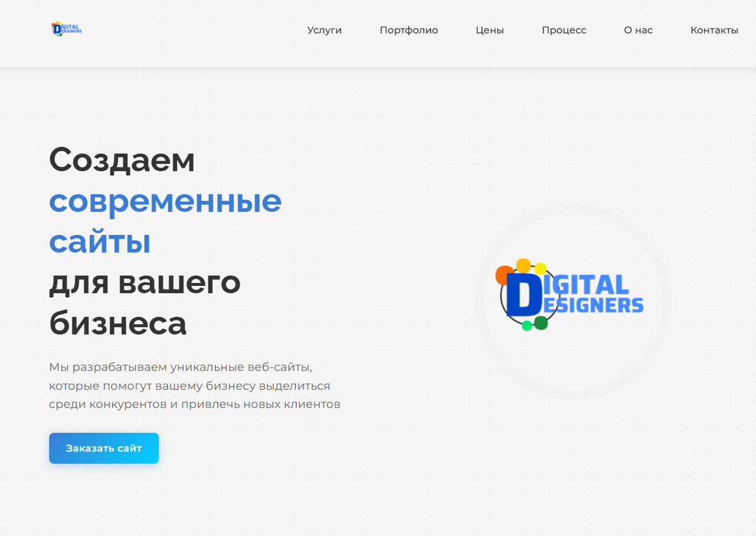
Task: Click the big blue letter D in the logo
Action: (525, 294)
